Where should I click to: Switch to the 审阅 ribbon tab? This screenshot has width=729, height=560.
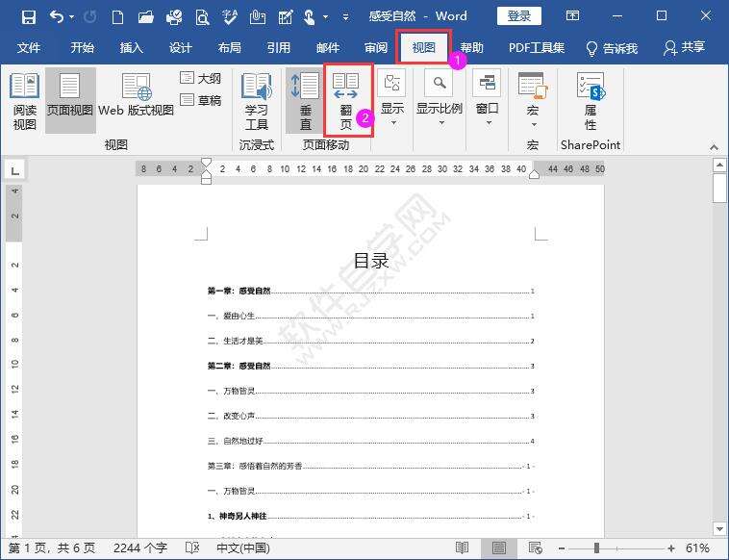pyautogui.click(x=376, y=47)
